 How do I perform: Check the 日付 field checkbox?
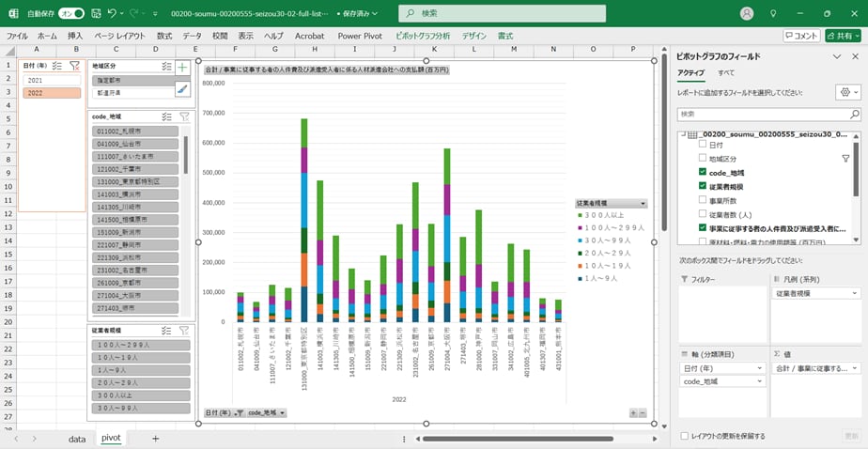tap(703, 146)
